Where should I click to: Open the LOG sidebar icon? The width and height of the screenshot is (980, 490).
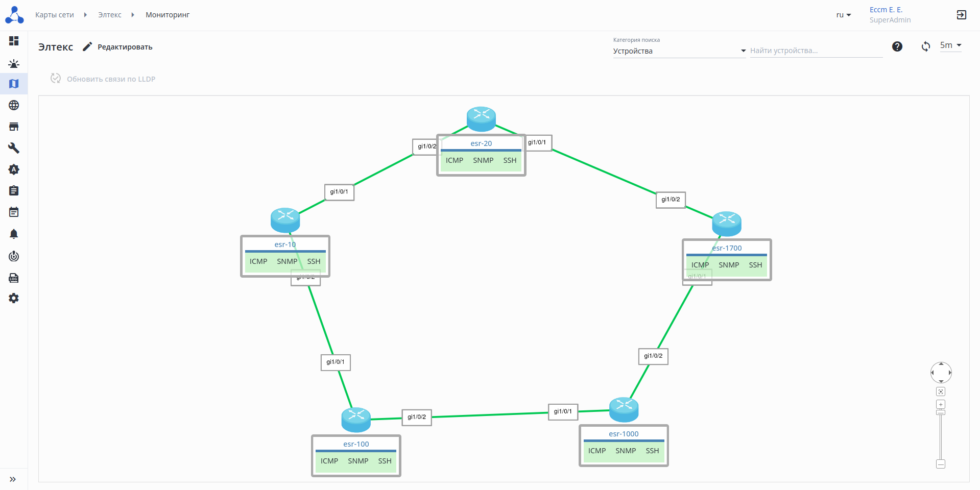coord(14,278)
